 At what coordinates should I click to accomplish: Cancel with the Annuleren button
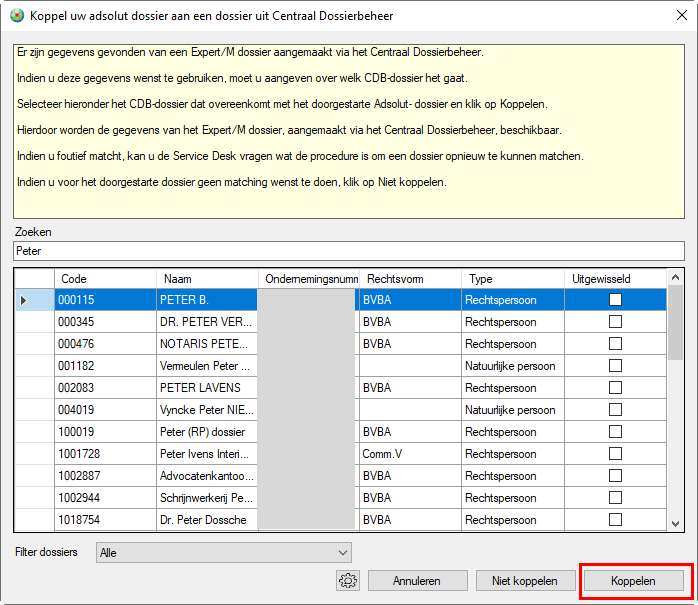point(418,580)
